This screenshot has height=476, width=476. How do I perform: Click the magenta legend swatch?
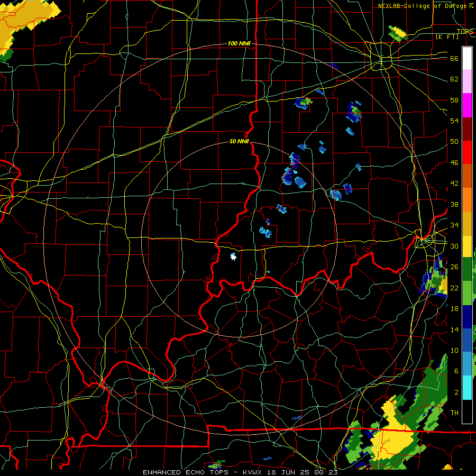467,105
